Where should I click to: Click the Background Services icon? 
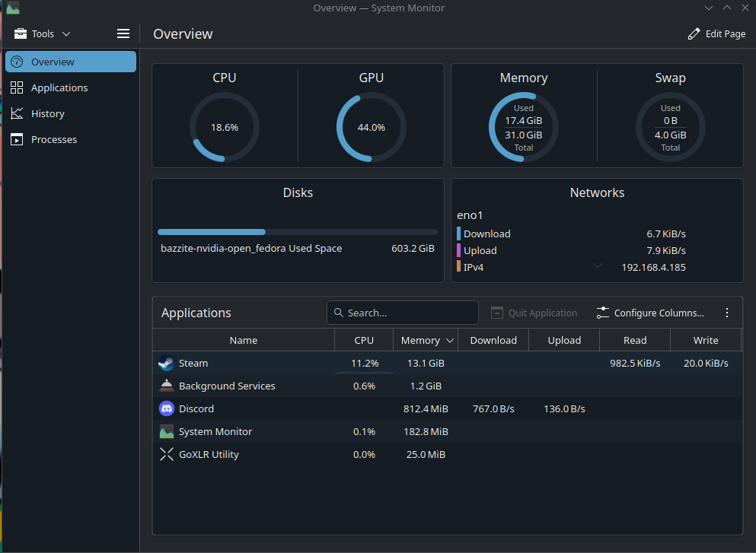(x=166, y=386)
